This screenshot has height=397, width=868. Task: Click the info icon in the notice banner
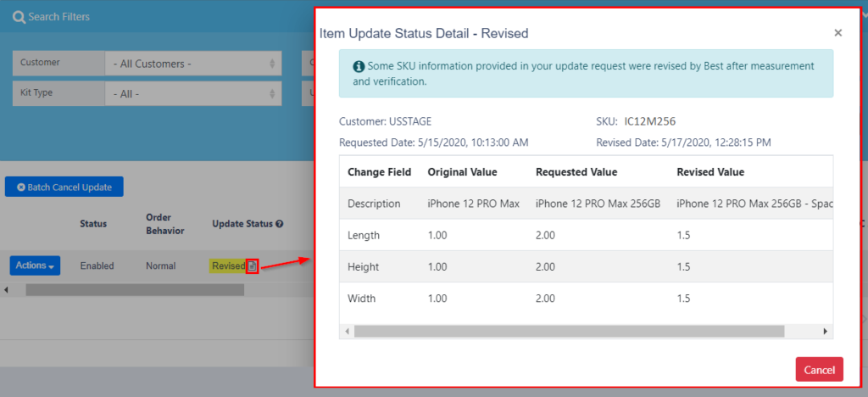coord(359,66)
